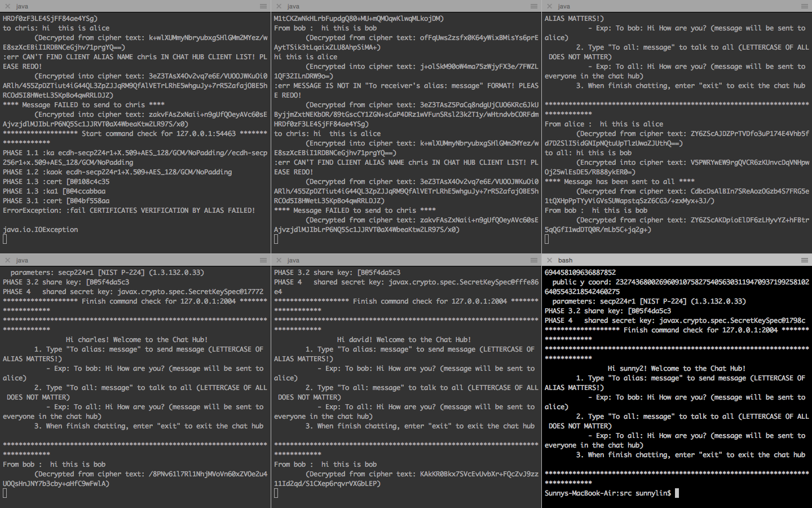Click the 'From alice : hi this is alice' line
This screenshot has height=508, width=812.
coord(604,124)
